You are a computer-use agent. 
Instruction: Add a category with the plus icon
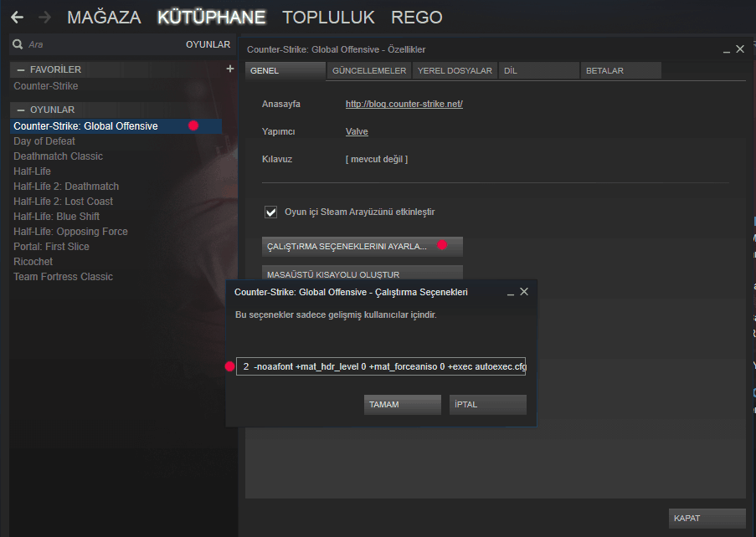[x=230, y=69]
